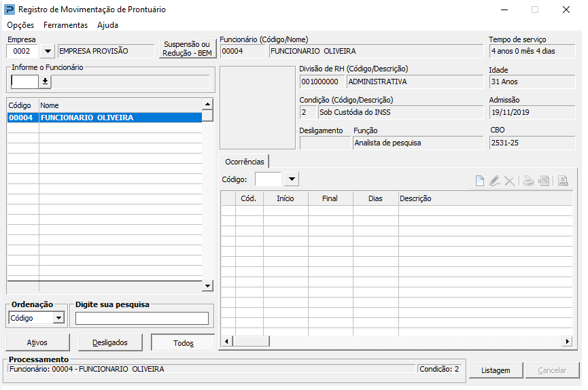The height and width of the screenshot is (390, 588).
Task: Click the Digite sua pesquisa search field
Action: point(142,319)
